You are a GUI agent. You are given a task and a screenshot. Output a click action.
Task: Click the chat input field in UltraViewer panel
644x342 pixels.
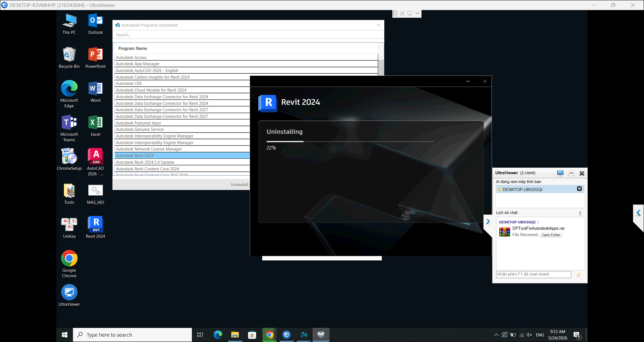pyautogui.click(x=533, y=274)
